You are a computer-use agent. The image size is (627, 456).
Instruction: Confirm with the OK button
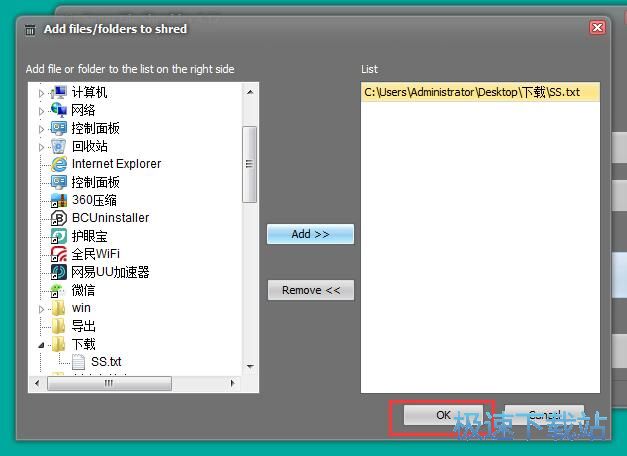click(x=443, y=415)
